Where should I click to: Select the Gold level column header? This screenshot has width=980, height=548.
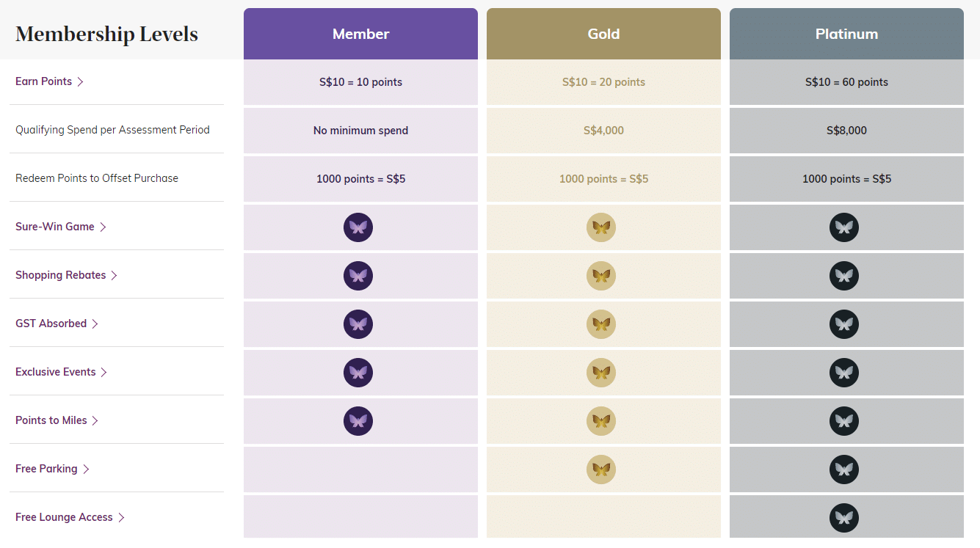[603, 34]
